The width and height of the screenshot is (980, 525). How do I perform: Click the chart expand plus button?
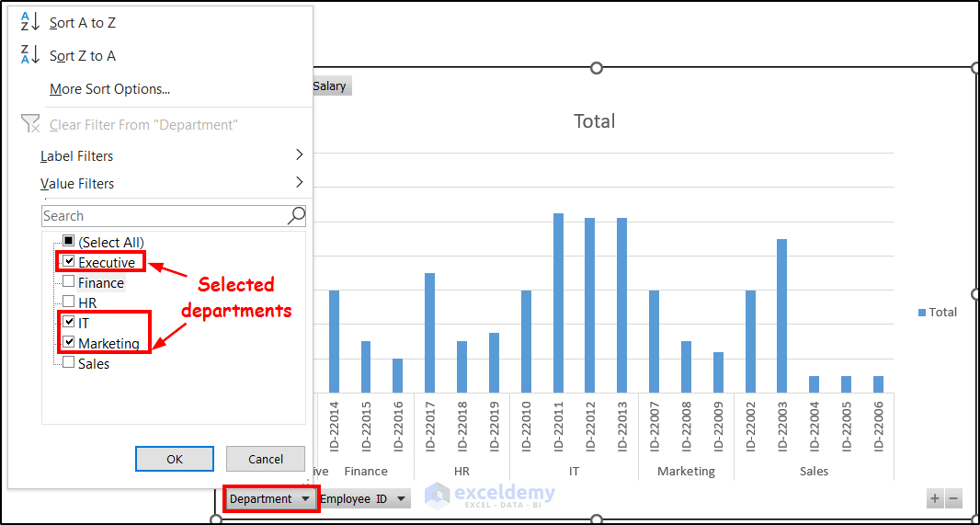pyautogui.click(x=935, y=498)
